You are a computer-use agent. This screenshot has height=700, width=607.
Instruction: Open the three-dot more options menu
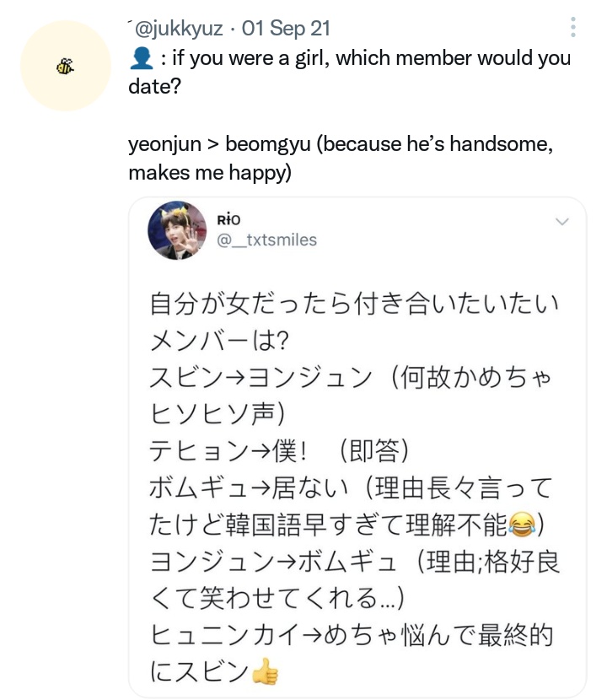[x=572, y=27]
